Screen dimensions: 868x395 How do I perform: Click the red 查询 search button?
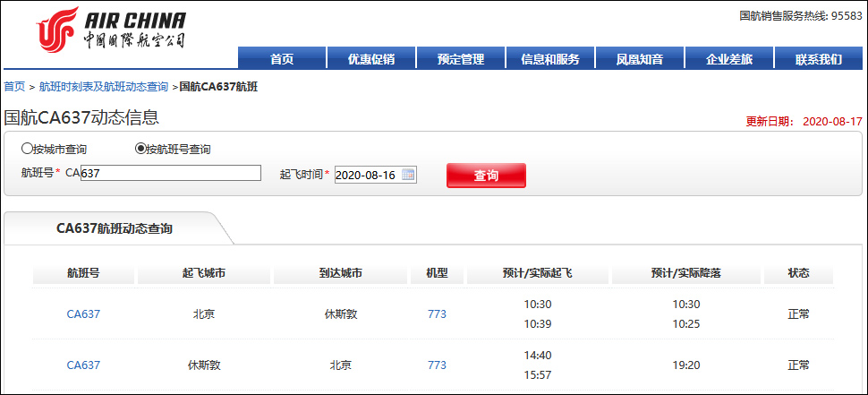(x=486, y=176)
